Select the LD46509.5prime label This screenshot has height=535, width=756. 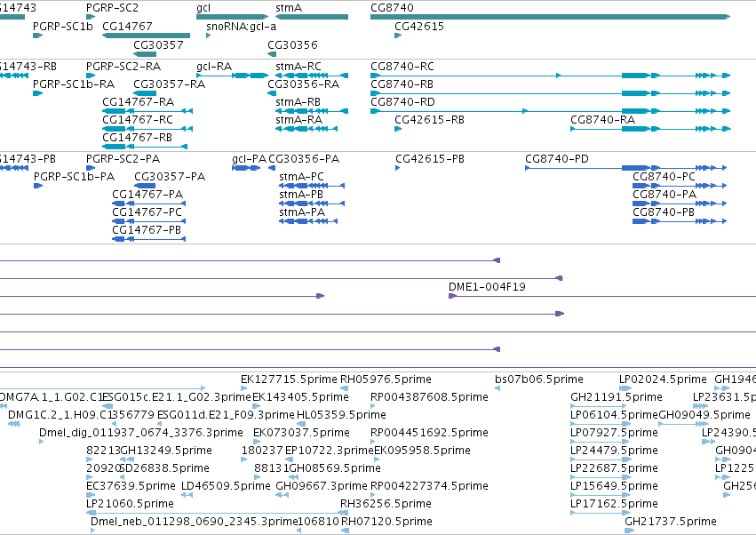pyautogui.click(x=226, y=486)
